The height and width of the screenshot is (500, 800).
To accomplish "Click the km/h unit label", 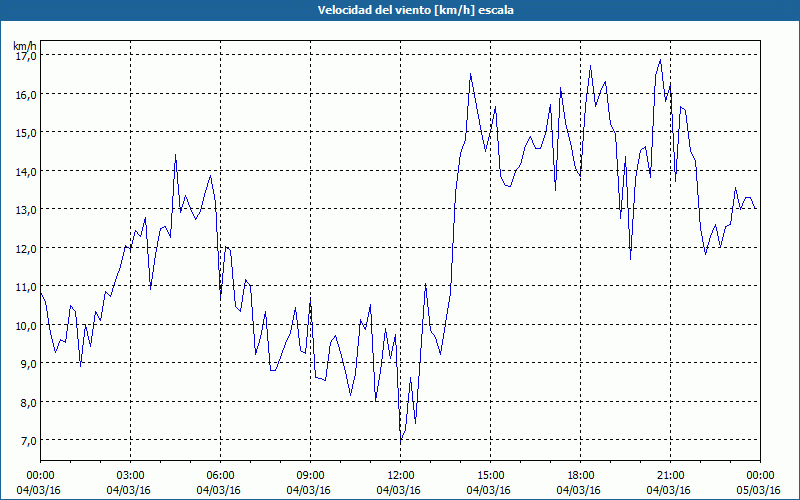I will pos(25,45).
